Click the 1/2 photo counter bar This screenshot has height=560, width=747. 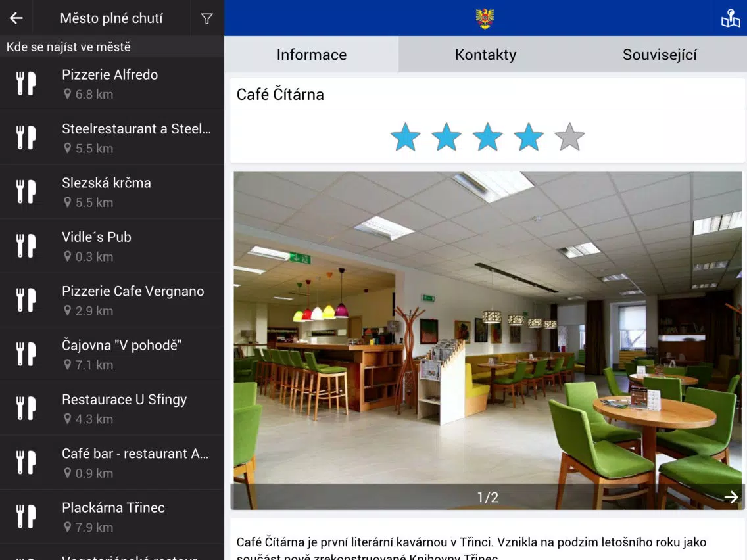point(487,498)
